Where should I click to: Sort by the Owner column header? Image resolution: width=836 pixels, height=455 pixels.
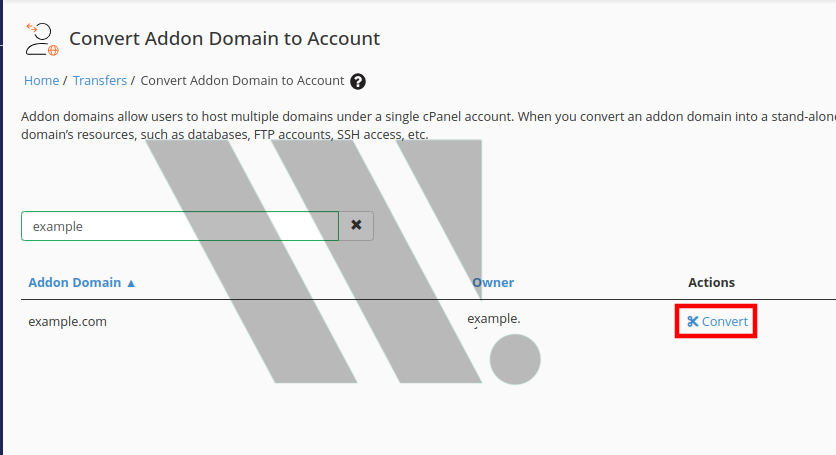point(493,283)
